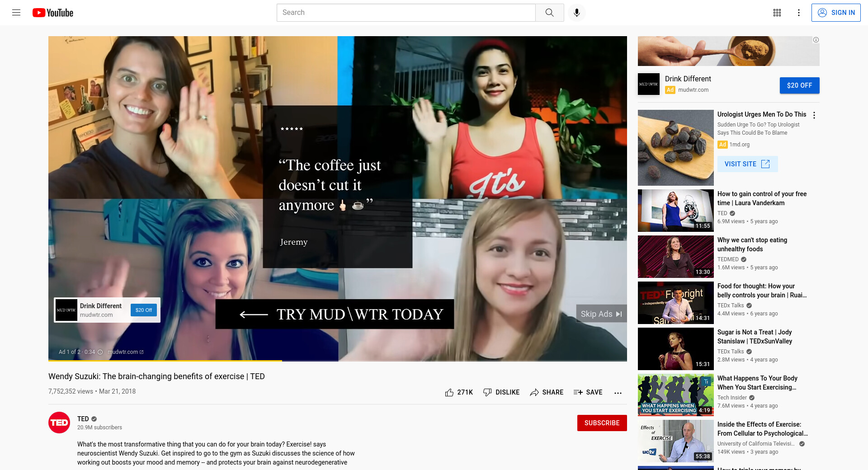The height and width of the screenshot is (470, 868).
Task: Visit the mudwtr.com link in the player
Action: click(125, 352)
